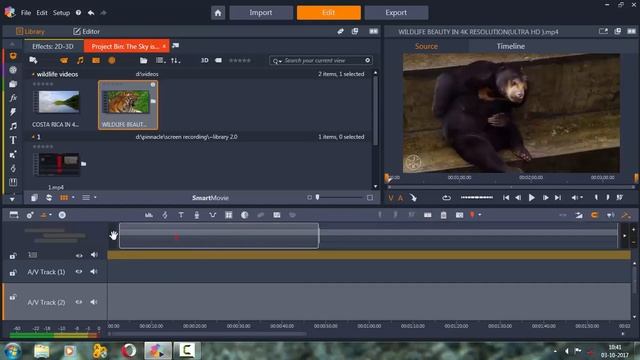Toggle magnetic snapping in timeline toolbar

[595, 215]
